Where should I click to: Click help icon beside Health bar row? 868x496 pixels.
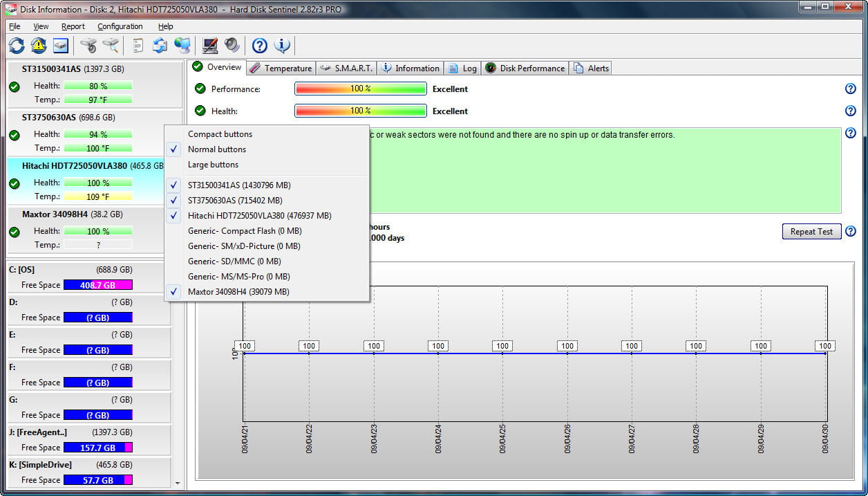pyautogui.click(x=851, y=111)
